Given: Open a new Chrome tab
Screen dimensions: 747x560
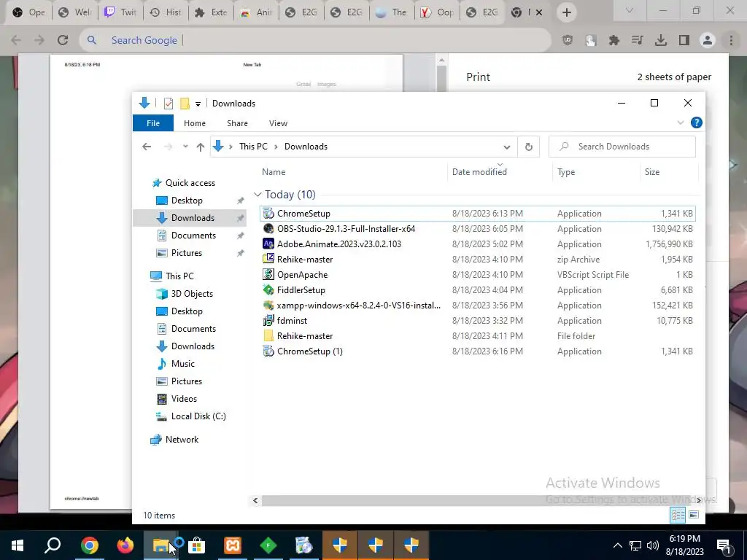Looking at the screenshot, I should 566,12.
